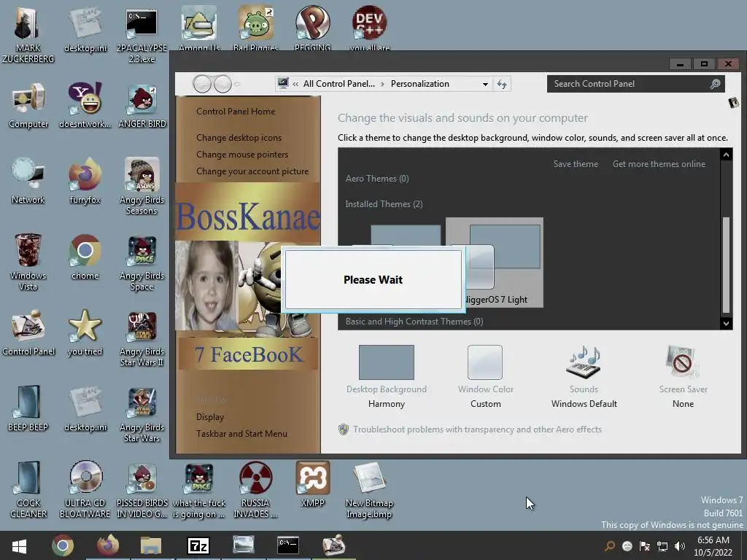
Task: Open Taskbar and Start Menu link
Action: coord(241,434)
